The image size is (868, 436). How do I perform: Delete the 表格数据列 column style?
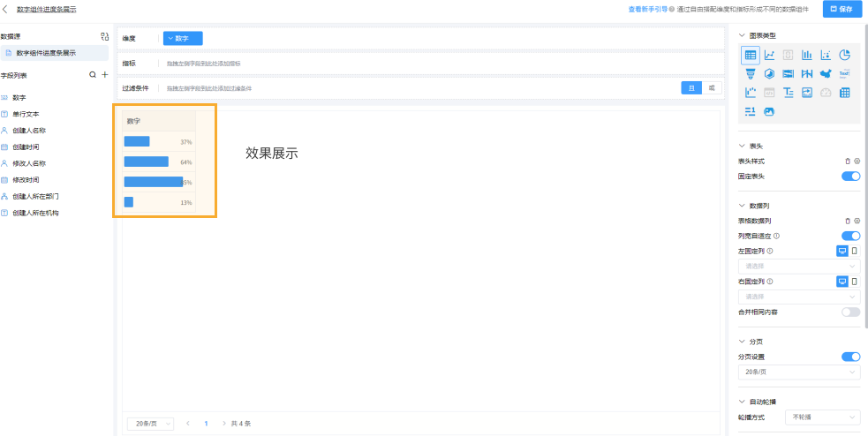pyautogui.click(x=848, y=221)
